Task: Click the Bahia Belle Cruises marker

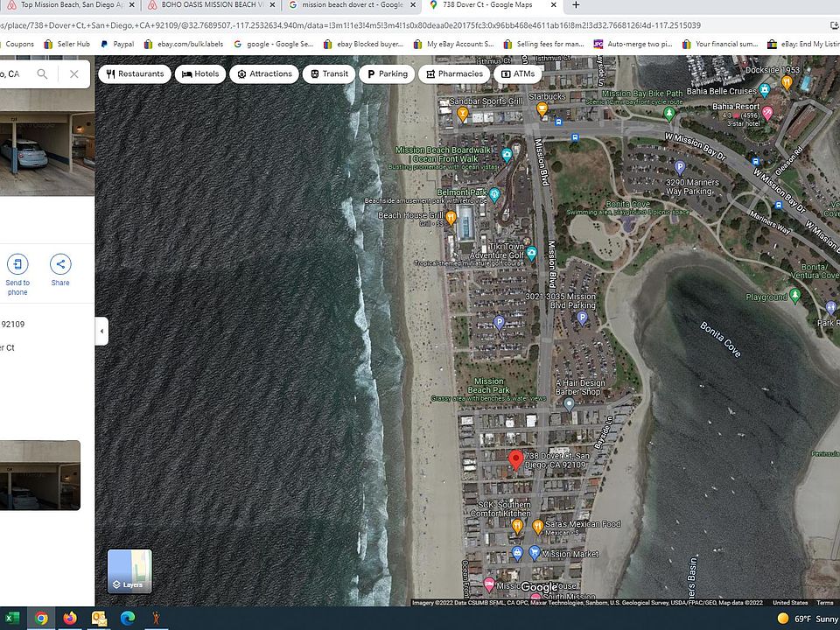Action: pos(765,89)
